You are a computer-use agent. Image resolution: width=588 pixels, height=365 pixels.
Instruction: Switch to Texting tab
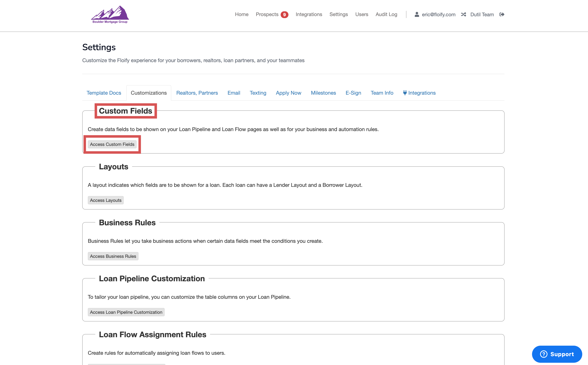258,93
